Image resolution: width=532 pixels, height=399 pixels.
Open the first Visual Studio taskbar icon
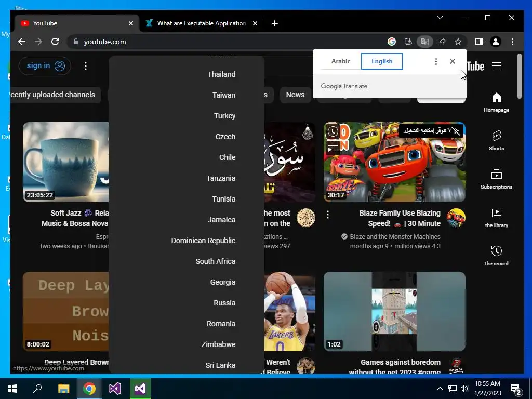114,389
